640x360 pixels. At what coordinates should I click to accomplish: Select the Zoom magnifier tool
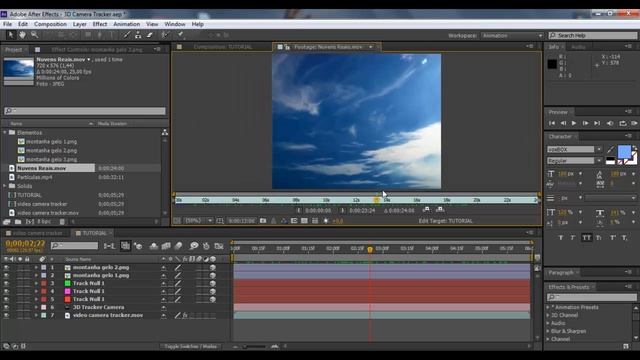pyautogui.click(x=34, y=35)
